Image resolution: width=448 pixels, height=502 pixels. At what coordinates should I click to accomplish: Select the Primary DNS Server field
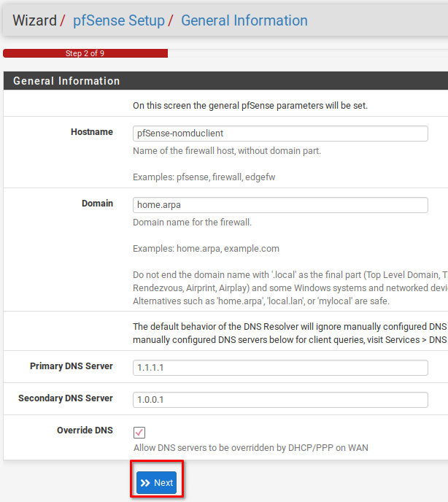pyautogui.click(x=280, y=368)
